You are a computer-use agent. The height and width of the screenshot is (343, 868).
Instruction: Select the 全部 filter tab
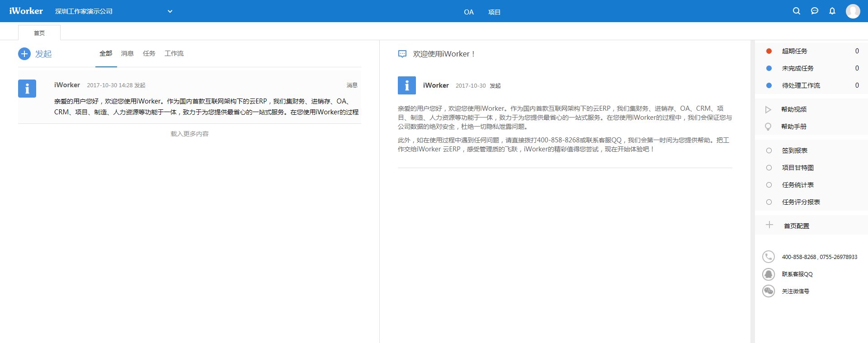106,53
